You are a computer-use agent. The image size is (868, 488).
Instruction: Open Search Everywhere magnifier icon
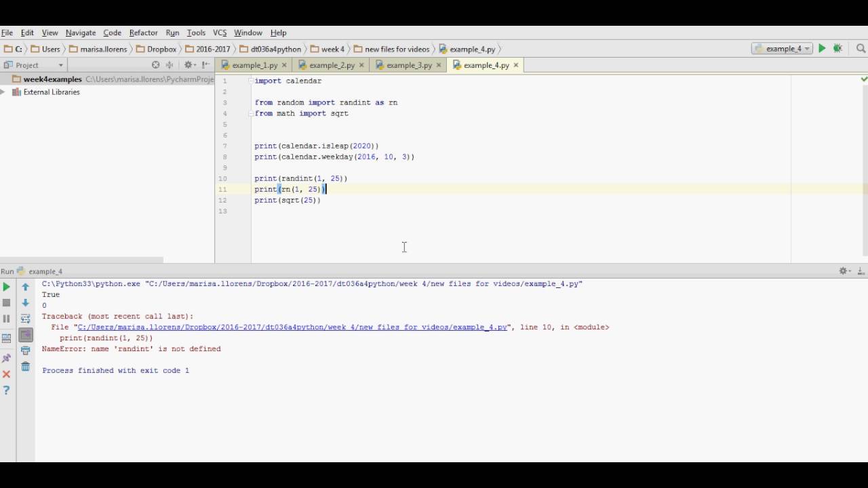click(x=861, y=49)
